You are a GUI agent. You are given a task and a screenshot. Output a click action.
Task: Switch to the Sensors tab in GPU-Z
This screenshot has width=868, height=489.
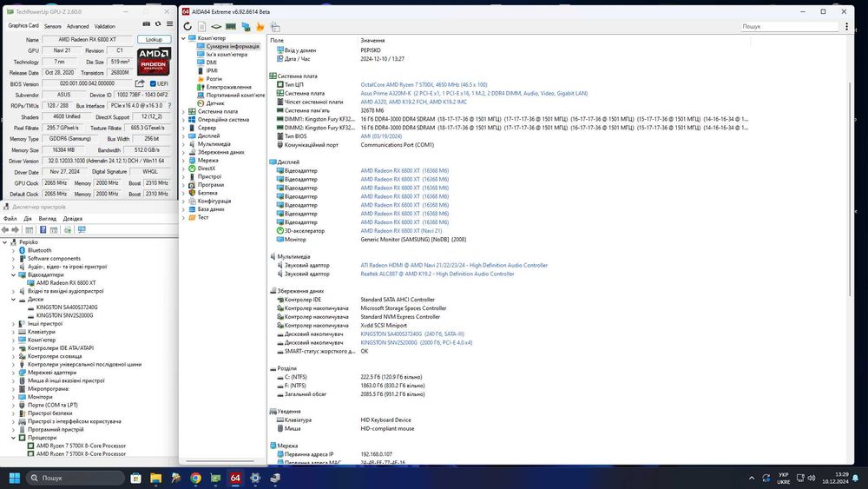(x=52, y=26)
